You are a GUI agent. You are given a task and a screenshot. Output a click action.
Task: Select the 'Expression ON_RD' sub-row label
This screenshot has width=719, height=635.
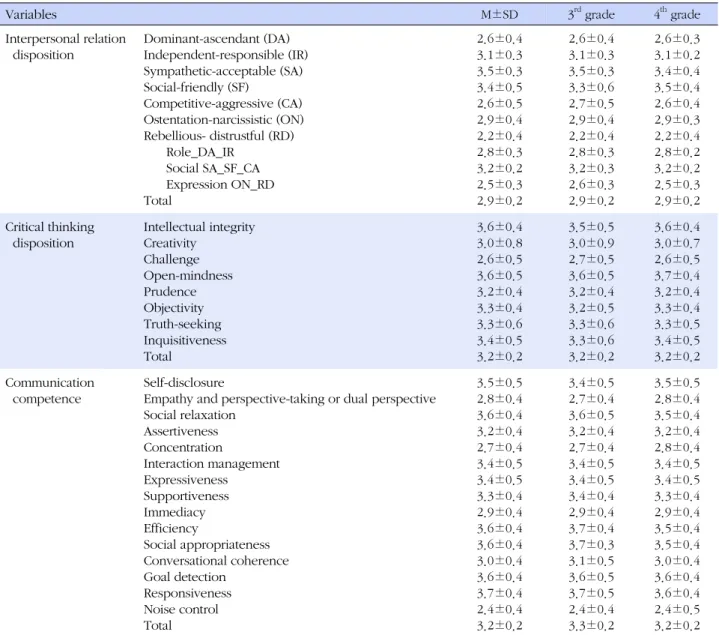point(220,185)
